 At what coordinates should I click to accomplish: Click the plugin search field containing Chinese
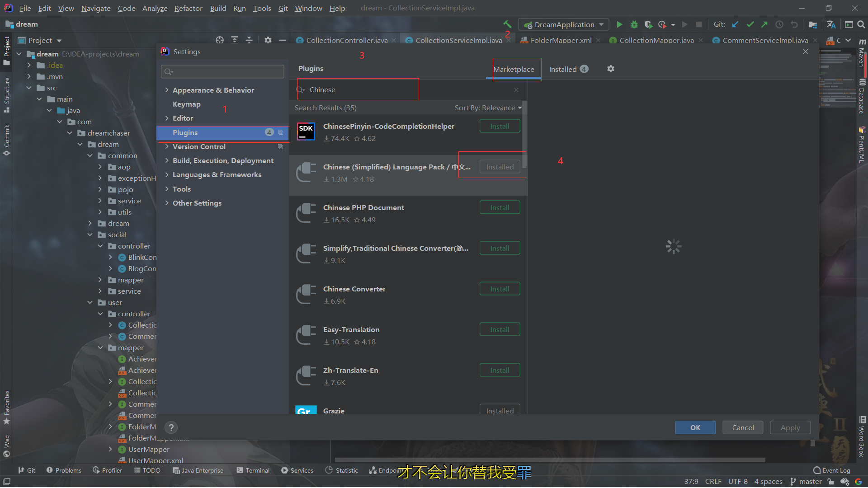(362, 89)
